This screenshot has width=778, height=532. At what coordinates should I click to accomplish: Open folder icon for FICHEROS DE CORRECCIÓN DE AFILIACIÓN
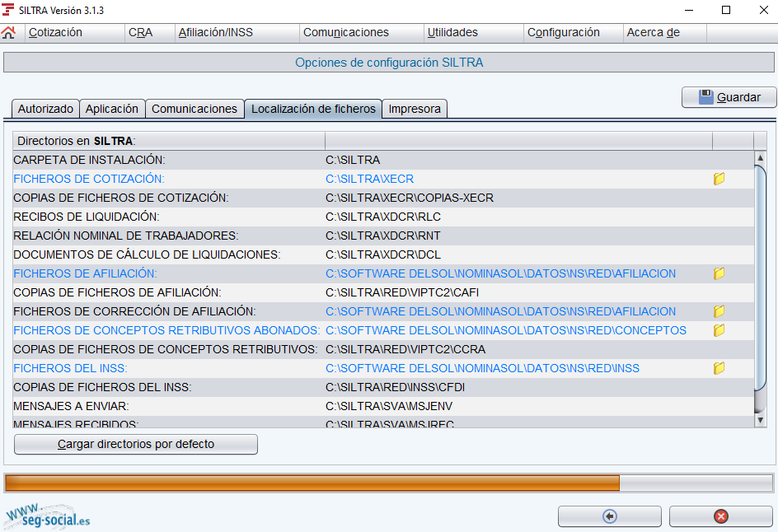718,311
